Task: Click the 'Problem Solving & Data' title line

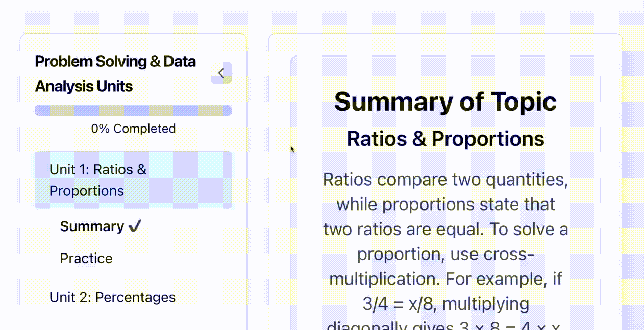Action: pyautogui.click(x=115, y=62)
